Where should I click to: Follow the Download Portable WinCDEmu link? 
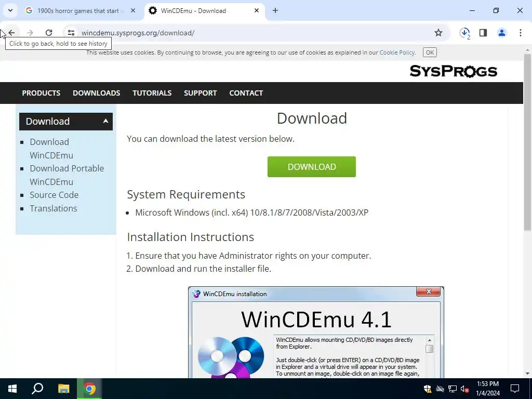tap(67, 175)
